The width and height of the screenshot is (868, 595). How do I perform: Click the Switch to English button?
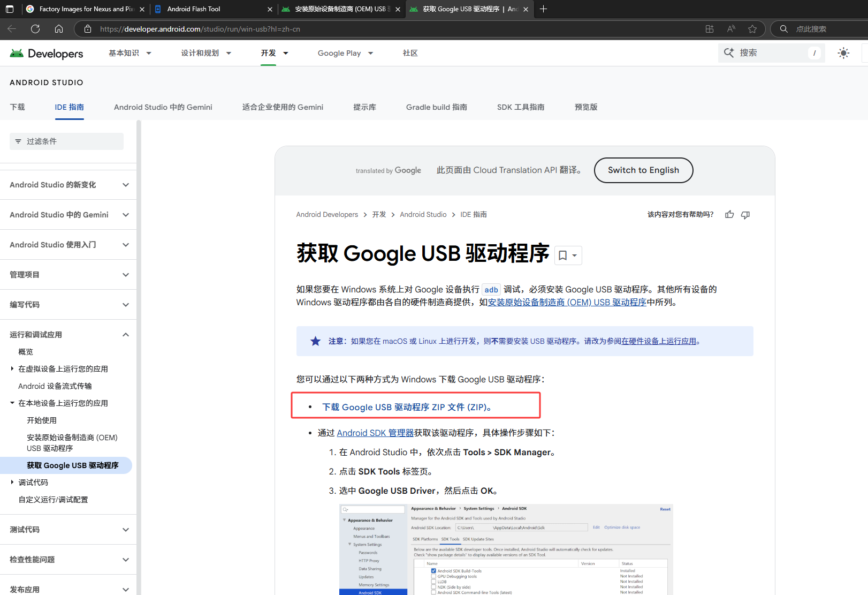(x=643, y=170)
